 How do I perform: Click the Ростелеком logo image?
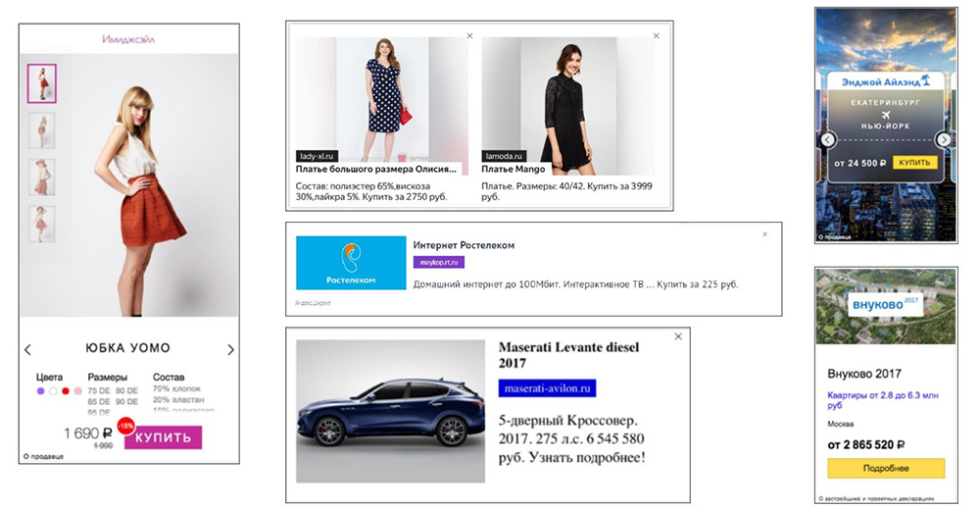coord(350,263)
